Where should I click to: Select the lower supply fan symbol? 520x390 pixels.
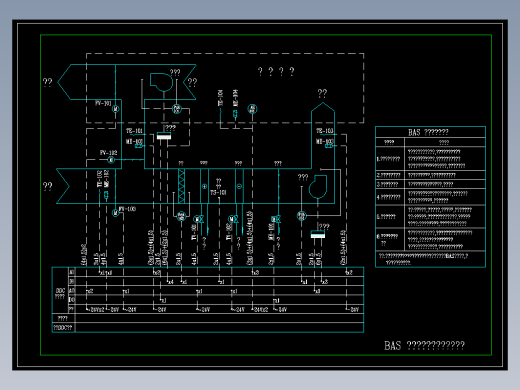(x=318, y=187)
